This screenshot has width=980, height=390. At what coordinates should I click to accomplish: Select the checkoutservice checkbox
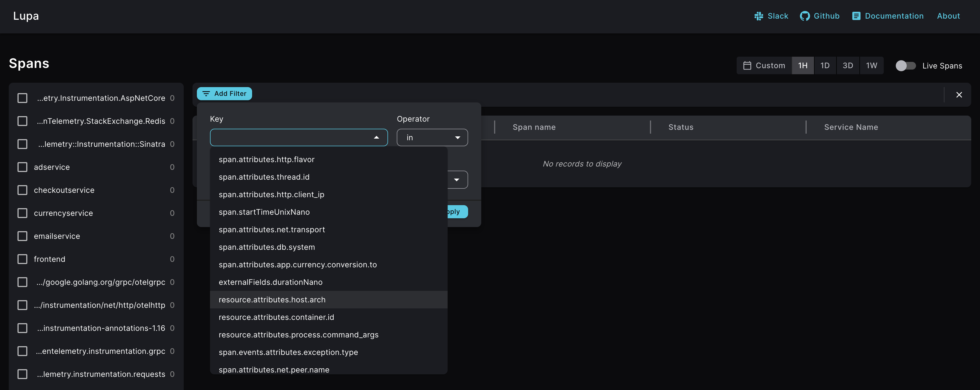(x=22, y=190)
